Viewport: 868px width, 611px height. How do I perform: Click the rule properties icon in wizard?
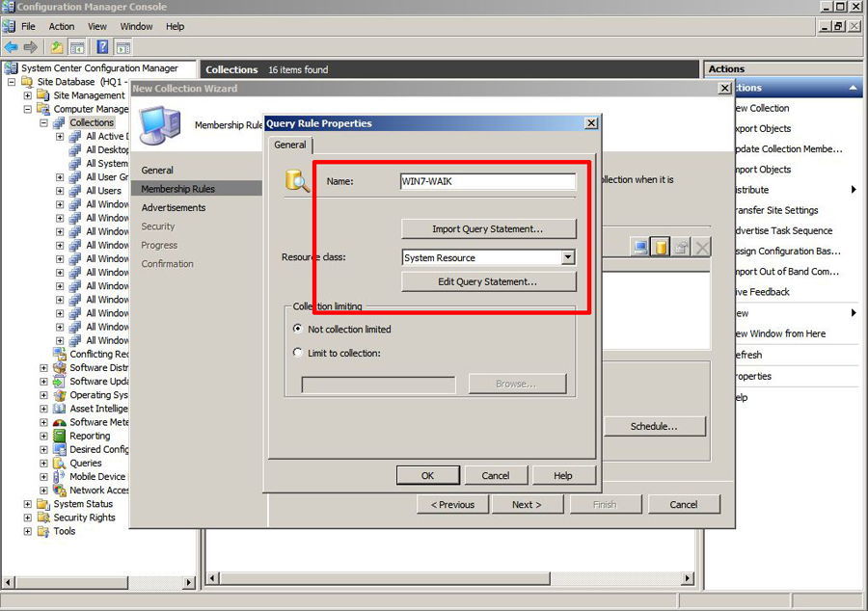[681, 247]
